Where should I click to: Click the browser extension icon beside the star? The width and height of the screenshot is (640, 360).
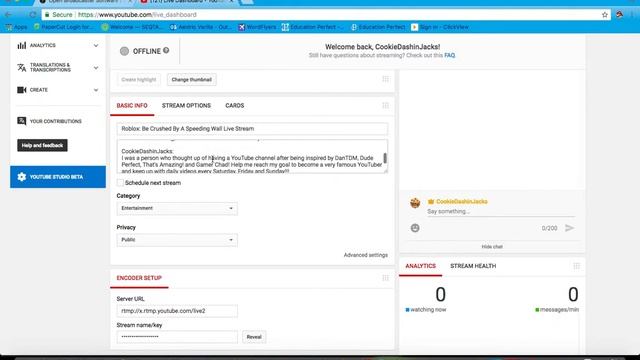pos(619,15)
